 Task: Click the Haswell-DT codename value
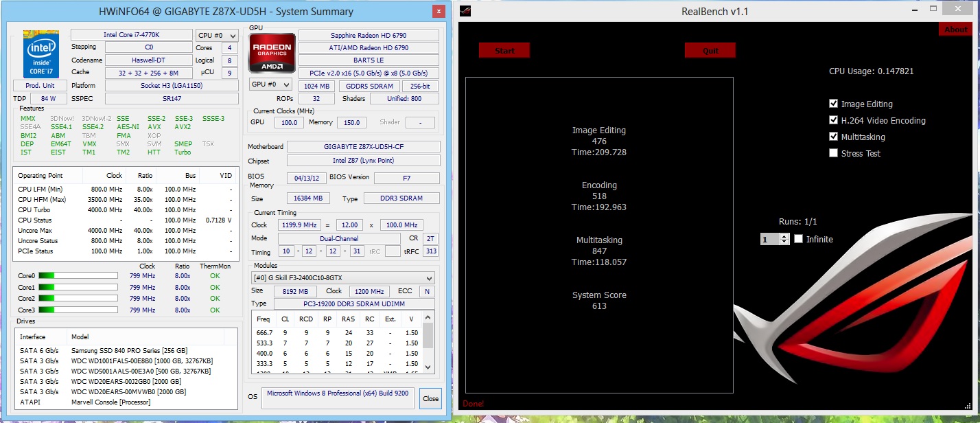click(x=148, y=60)
